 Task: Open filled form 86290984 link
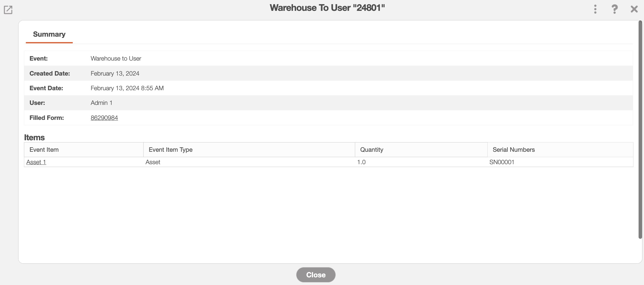click(x=104, y=118)
